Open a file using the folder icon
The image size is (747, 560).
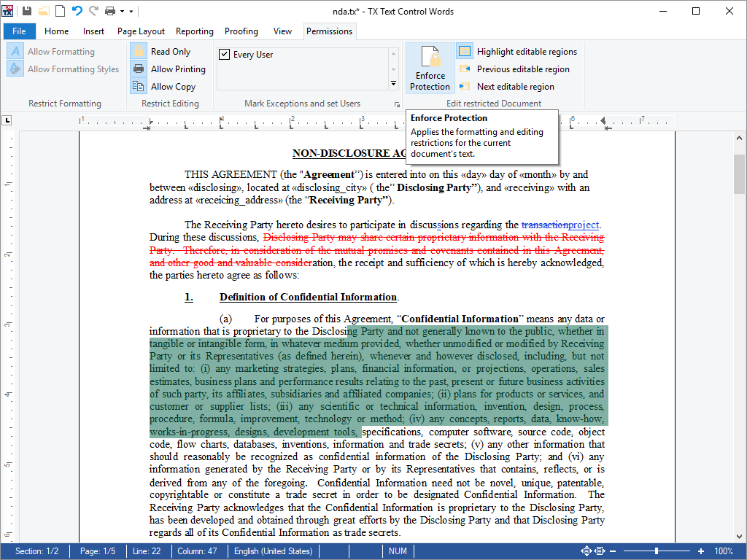pos(44,11)
